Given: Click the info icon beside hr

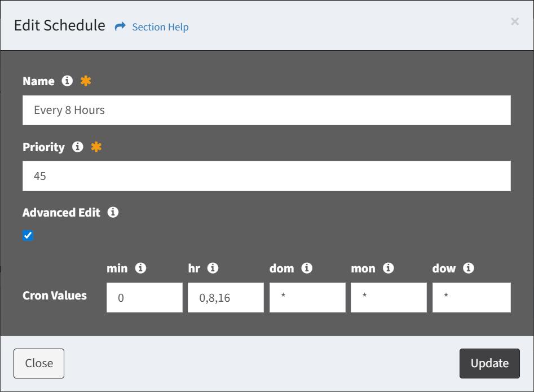Looking at the screenshot, I should [213, 268].
